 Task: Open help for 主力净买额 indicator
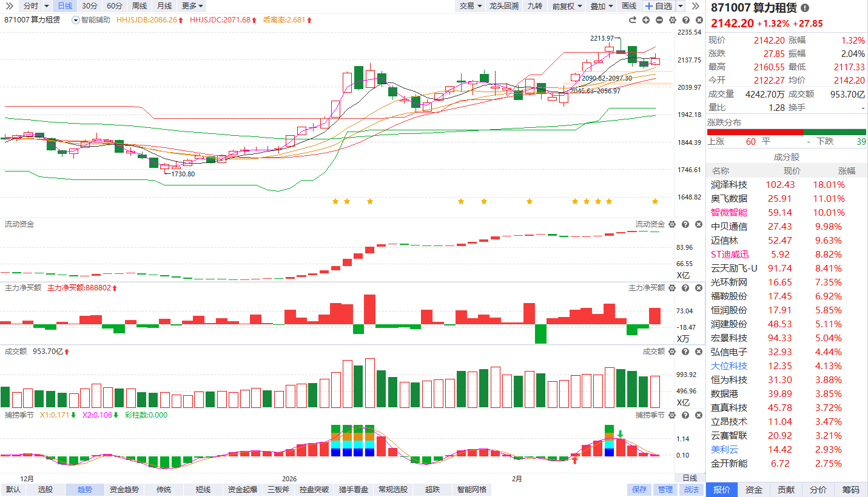coord(685,288)
